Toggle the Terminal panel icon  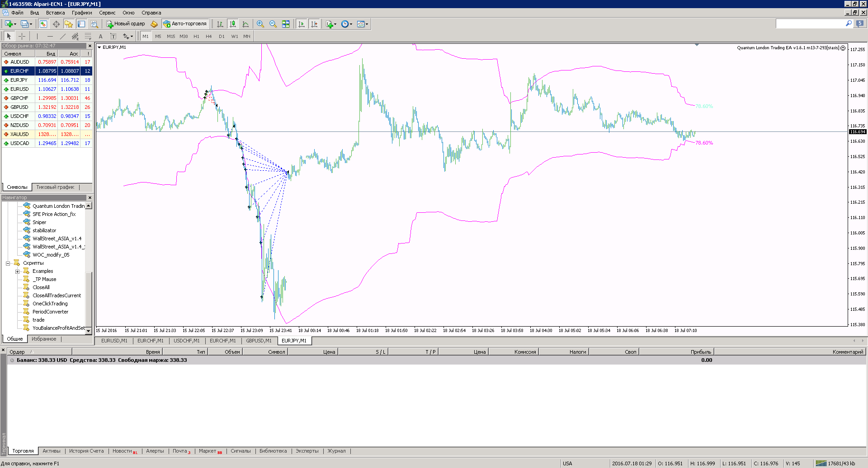click(81, 24)
